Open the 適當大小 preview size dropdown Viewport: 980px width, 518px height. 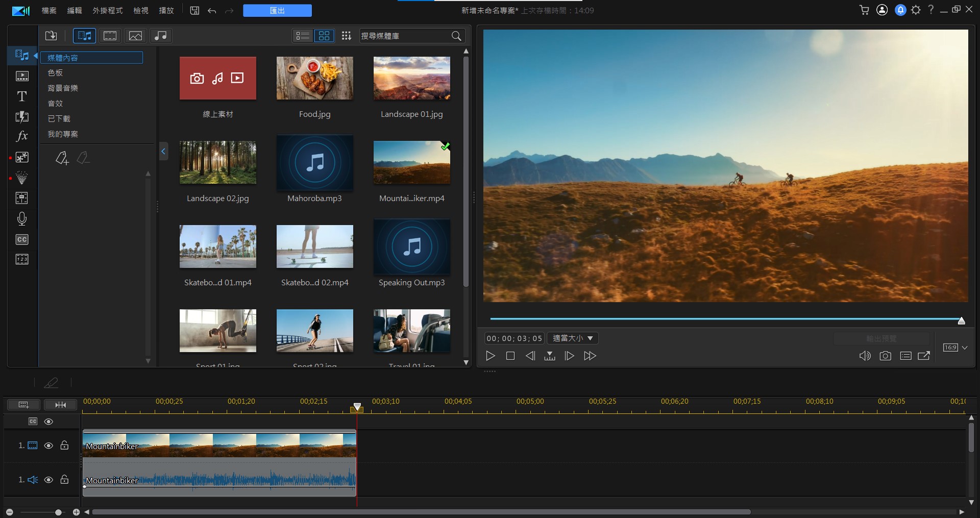tap(572, 338)
